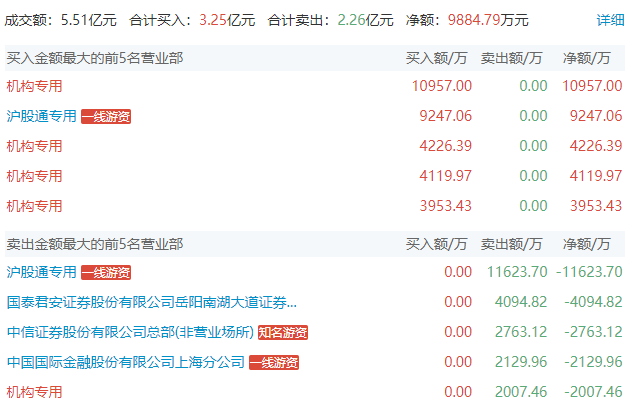Click the 9247.06 buy amount cell
Viewport: 633px width, 413px height.
pos(446,116)
